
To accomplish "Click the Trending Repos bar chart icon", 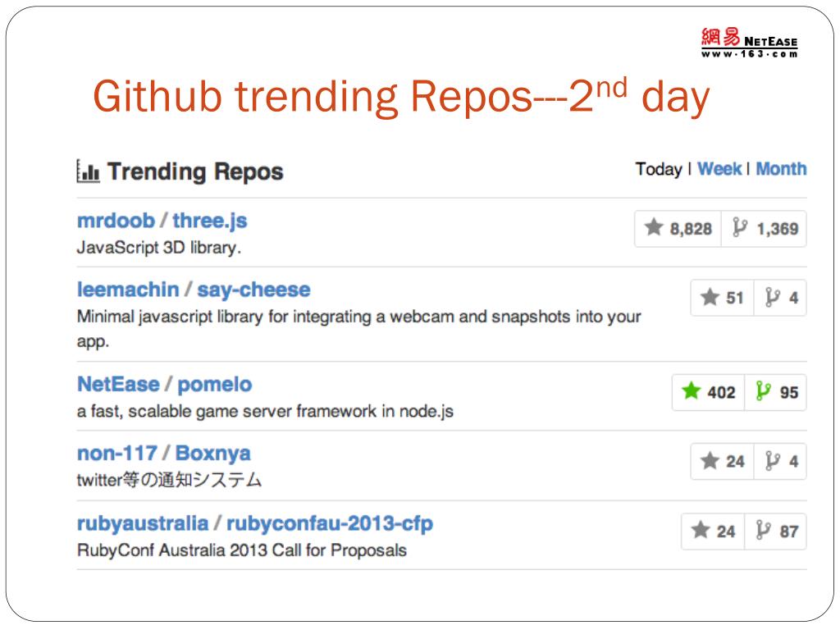I will click(88, 171).
